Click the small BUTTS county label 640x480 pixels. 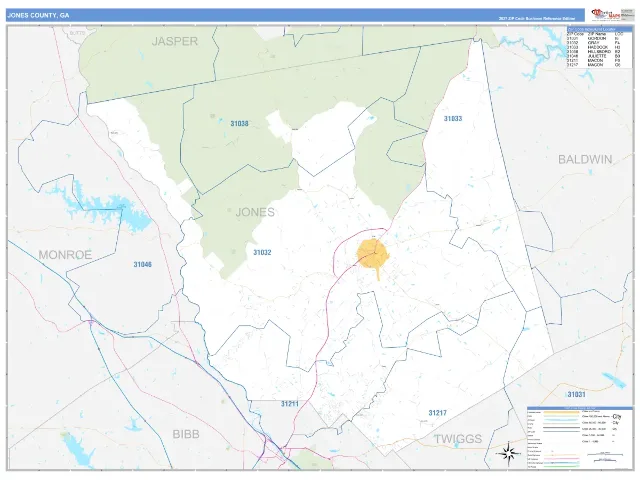[x=77, y=33]
